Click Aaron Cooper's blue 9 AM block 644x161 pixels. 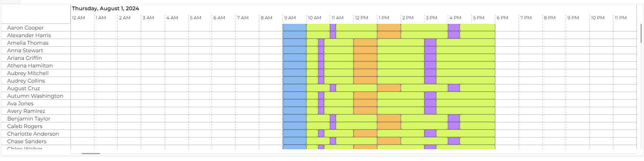point(294,28)
